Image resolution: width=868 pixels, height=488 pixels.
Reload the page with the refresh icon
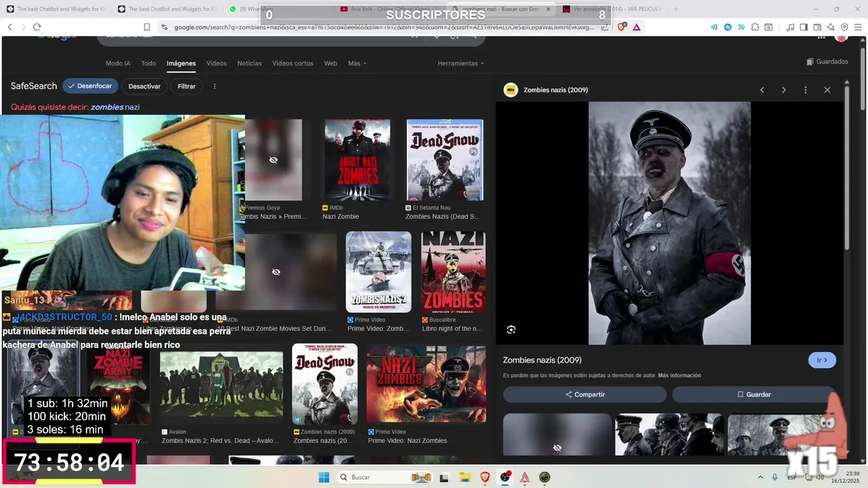[x=37, y=27]
